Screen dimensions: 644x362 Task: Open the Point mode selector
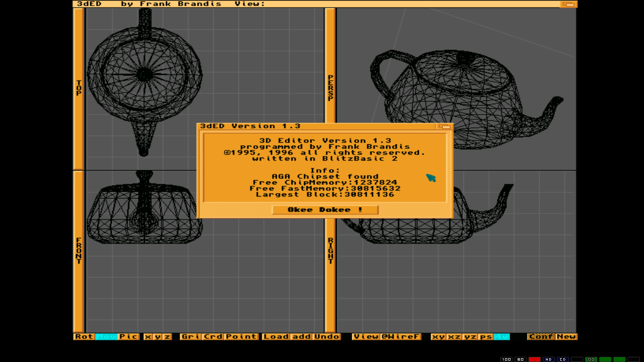click(x=241, y=337)
